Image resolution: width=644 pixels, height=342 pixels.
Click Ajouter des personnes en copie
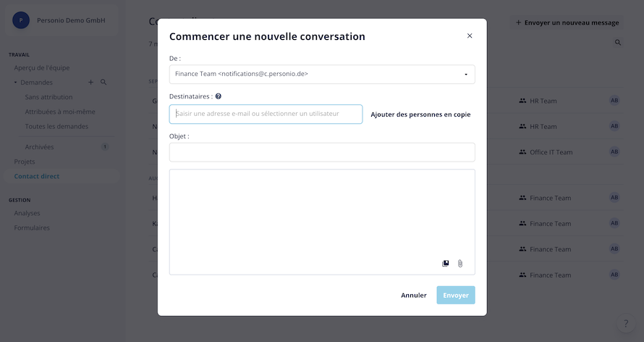pyautogui.click(x=420, y=114)
